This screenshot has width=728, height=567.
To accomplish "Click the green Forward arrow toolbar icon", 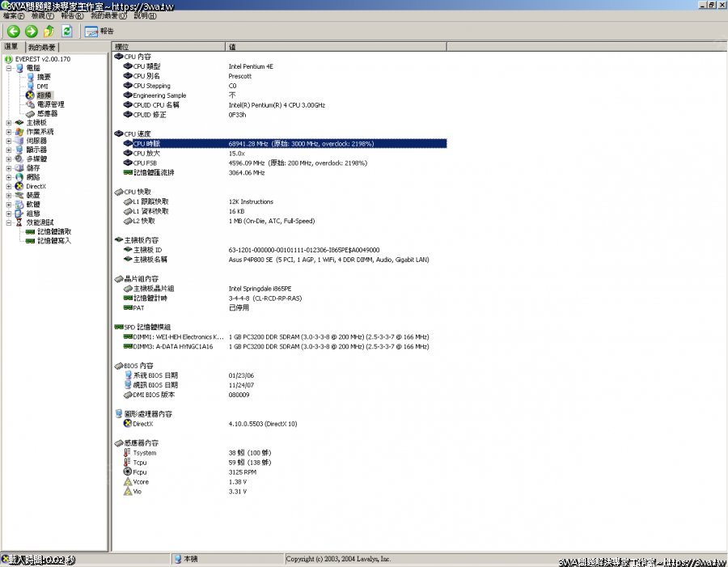I will (31, 32).
